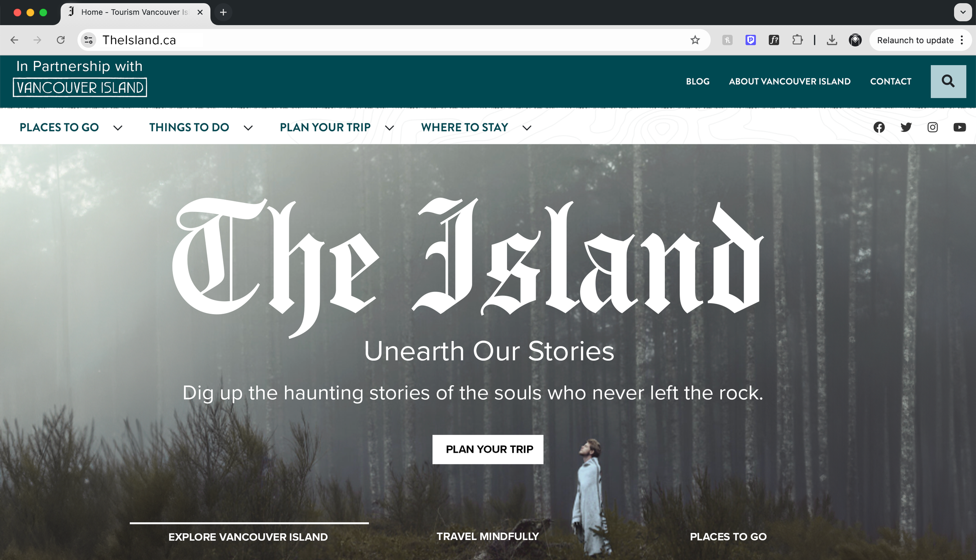Open the Instagram icon link

point(932,127)
